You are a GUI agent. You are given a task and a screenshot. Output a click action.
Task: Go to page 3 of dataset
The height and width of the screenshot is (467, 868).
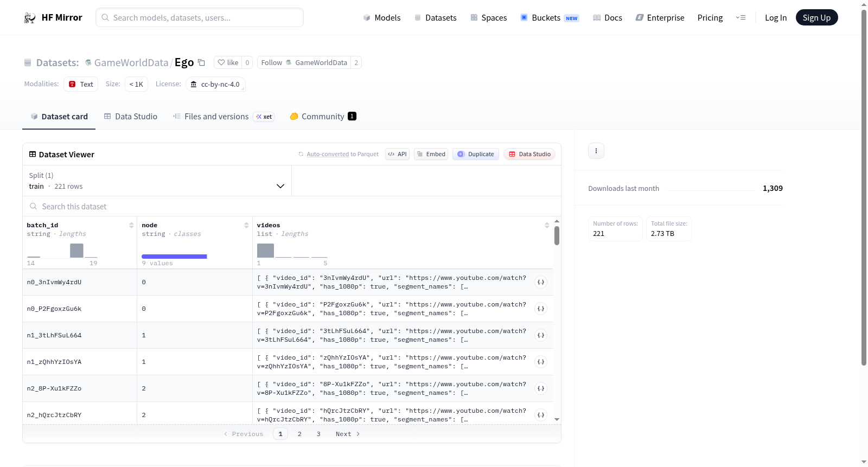(318, 434)
